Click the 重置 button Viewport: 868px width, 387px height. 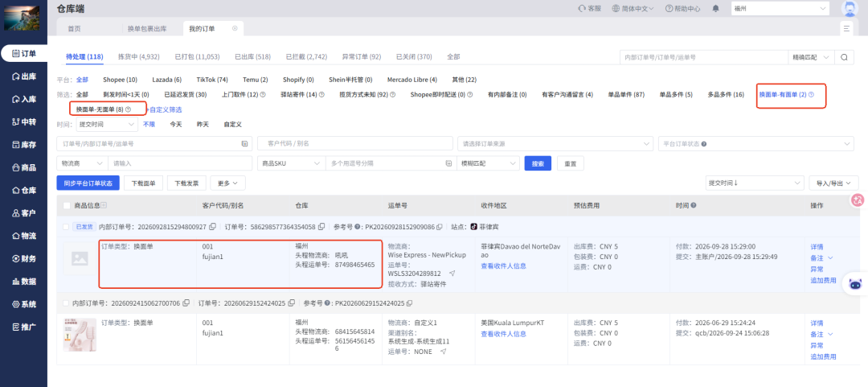click(570, 163)
